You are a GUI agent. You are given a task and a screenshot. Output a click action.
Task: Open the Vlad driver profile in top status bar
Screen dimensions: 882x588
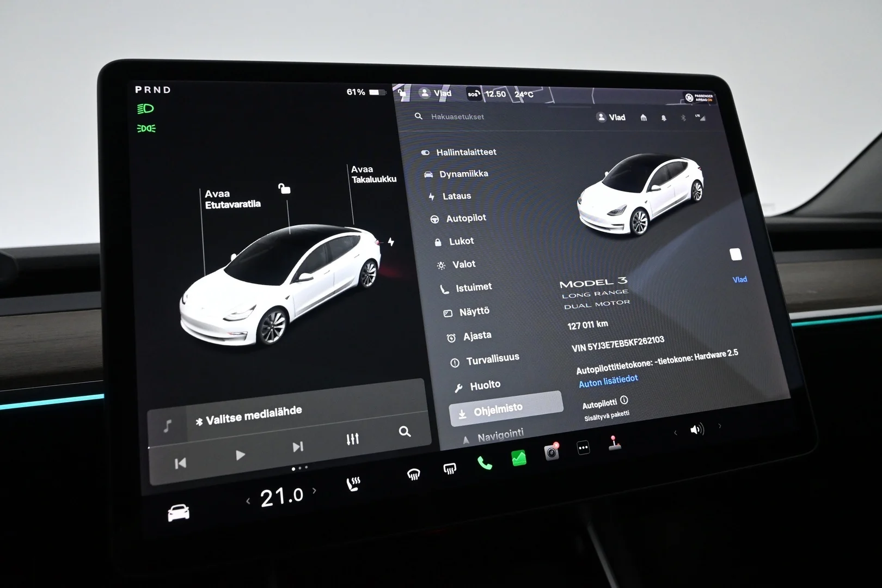click(436, 94)
